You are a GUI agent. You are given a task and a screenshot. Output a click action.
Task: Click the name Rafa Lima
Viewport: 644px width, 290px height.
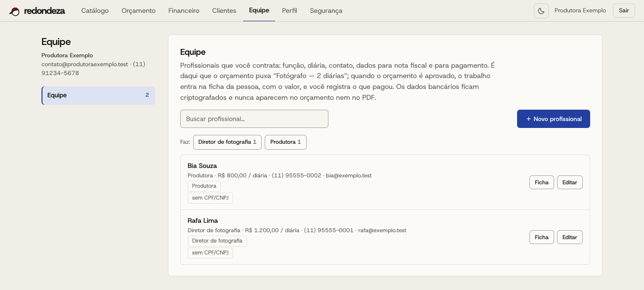[203, 221]
